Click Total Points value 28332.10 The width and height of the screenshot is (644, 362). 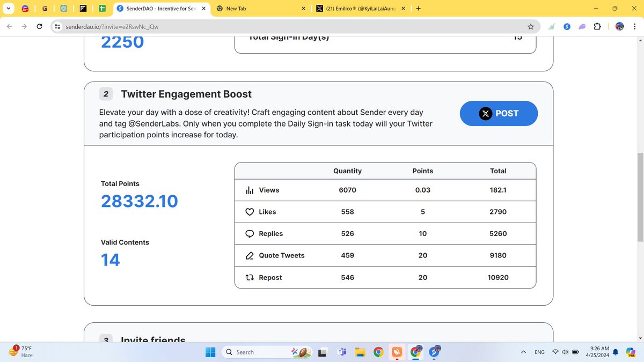click(x=140, y=201)
